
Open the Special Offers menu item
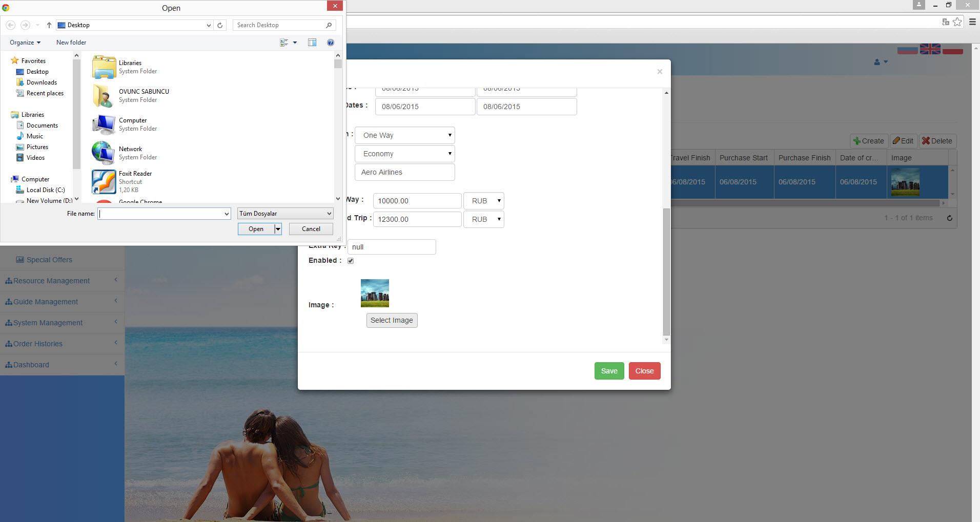click(x=49, y=260)
